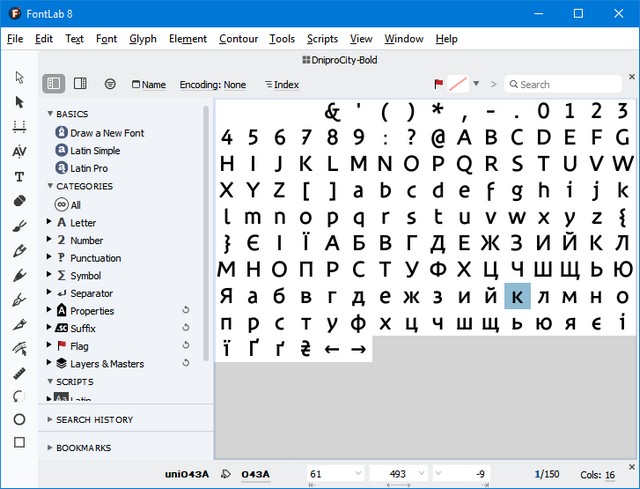
Task: Click Draw a New Font
Action: (106, 133)
